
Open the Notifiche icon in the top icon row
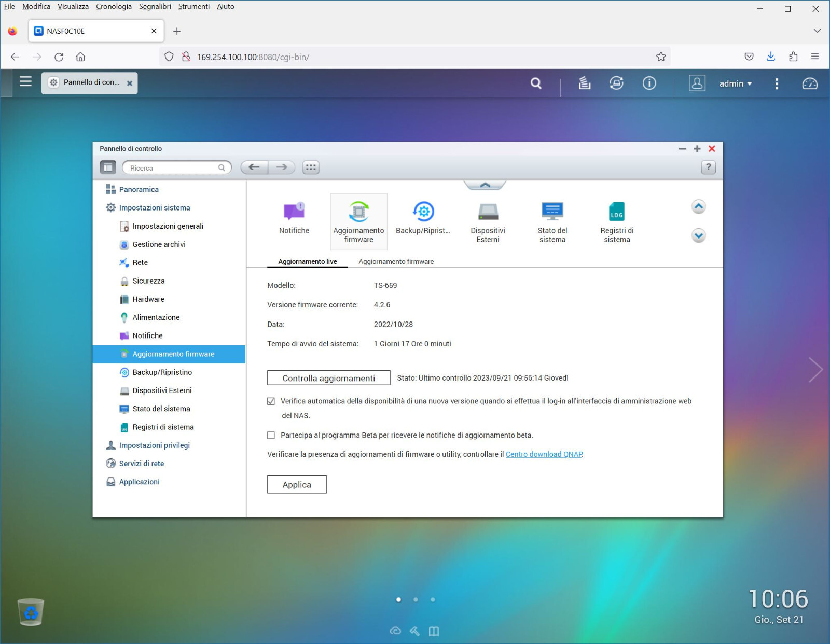tap(294, 218)
